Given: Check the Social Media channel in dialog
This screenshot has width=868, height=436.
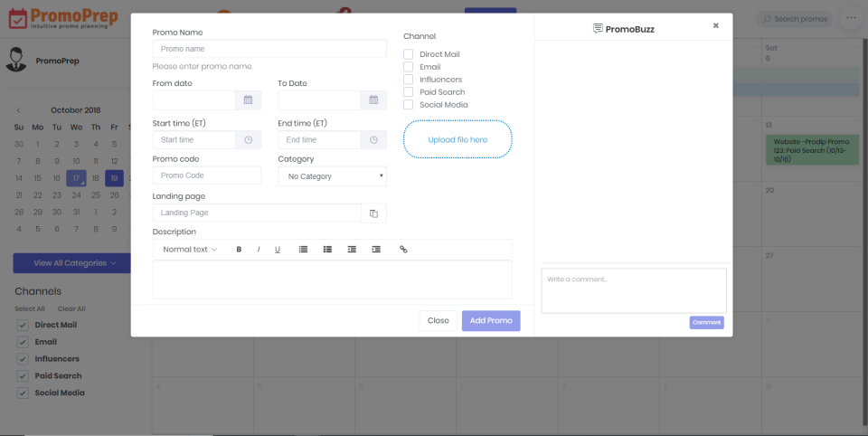Looking at the screenshot, I should (408, 105).
